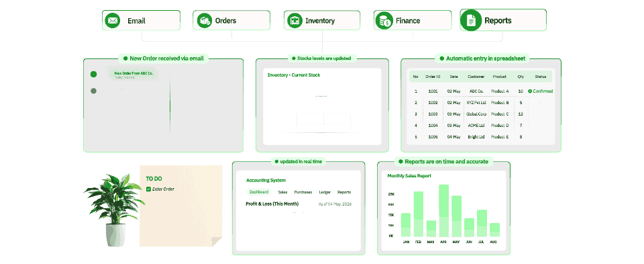Click the Product E cell

(500, 136)
